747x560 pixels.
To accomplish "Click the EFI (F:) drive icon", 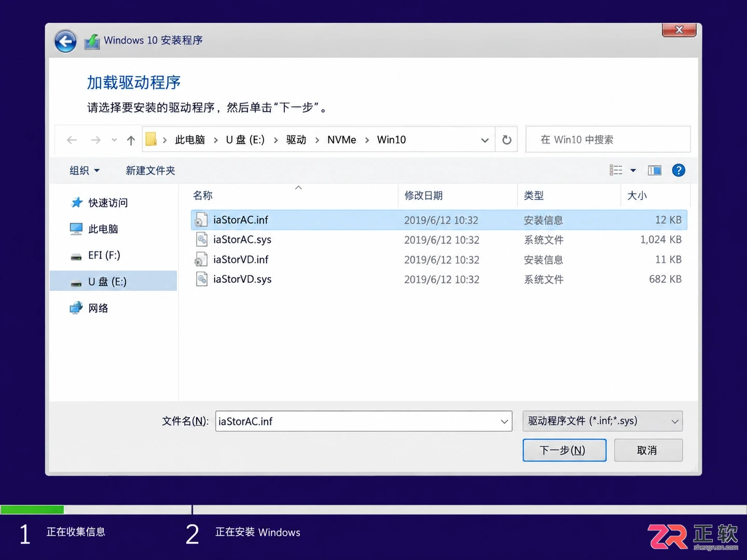I will coord(76,256).
